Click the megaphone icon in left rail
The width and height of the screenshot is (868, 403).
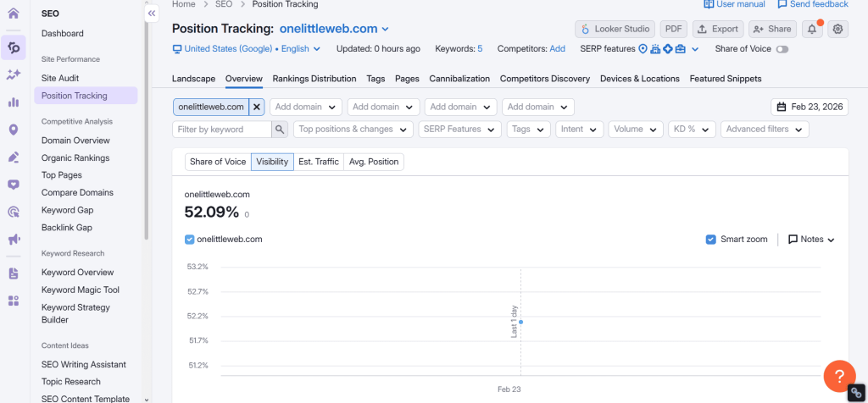coord(13,240)
